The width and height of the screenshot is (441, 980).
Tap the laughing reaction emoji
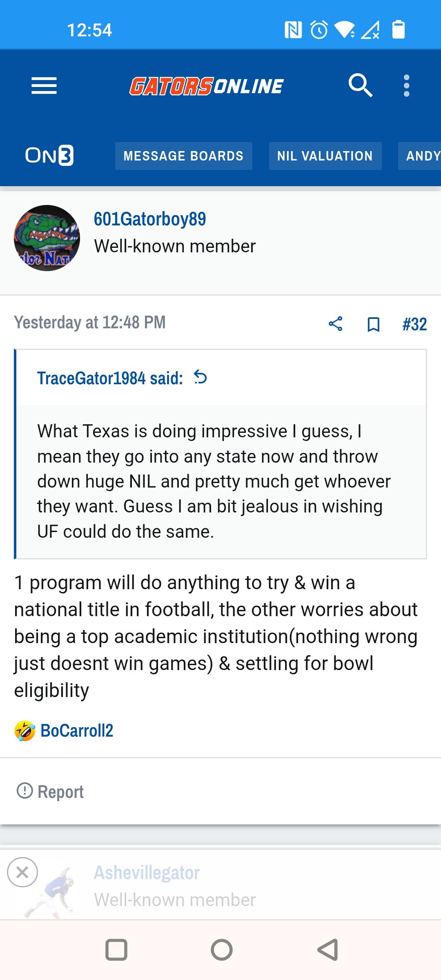25,731
